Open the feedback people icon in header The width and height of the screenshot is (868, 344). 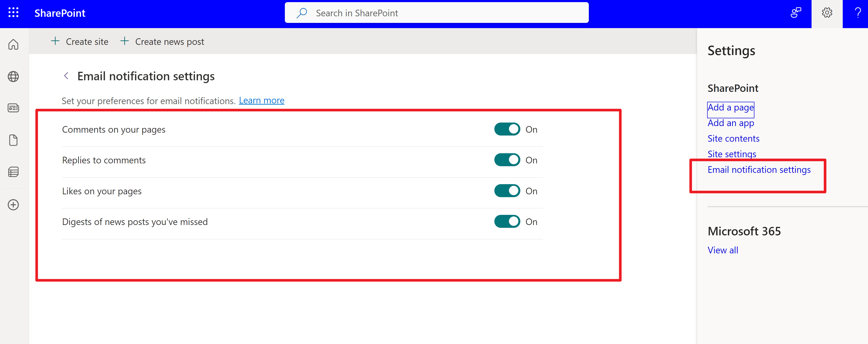795,13
